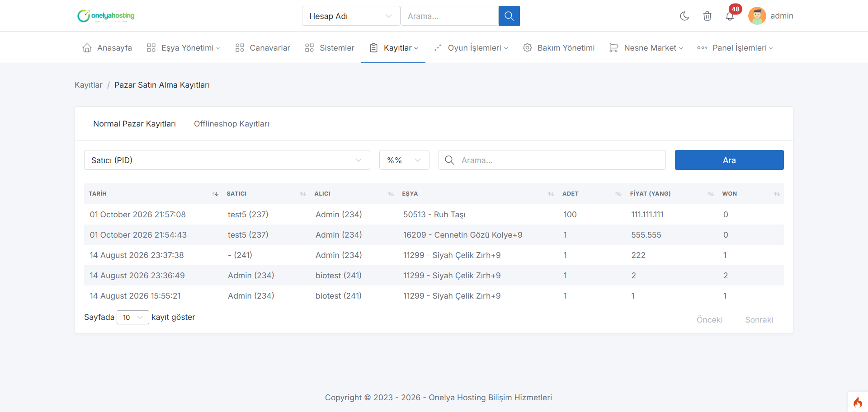Sort table by ADET column arrow
868x412 pixels.
(618, 194)
